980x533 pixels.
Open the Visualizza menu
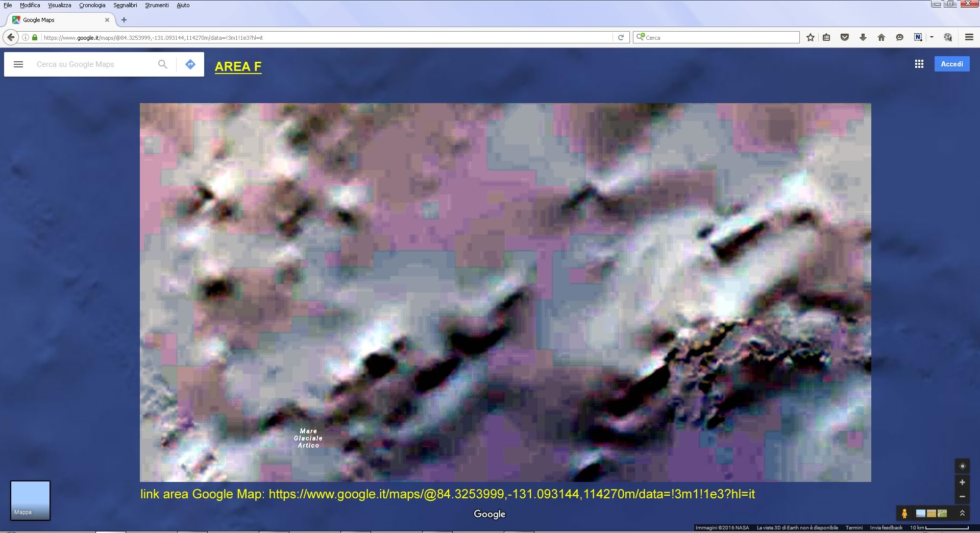[59, 5]
